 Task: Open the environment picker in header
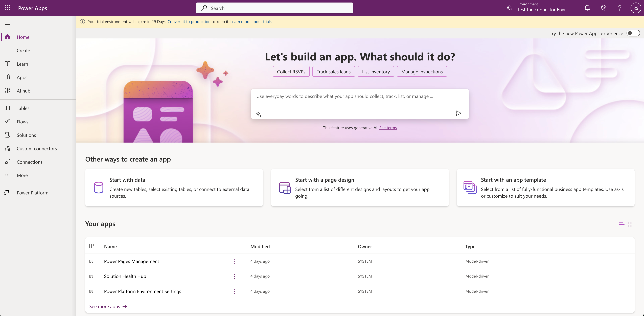tap(540, 8)
